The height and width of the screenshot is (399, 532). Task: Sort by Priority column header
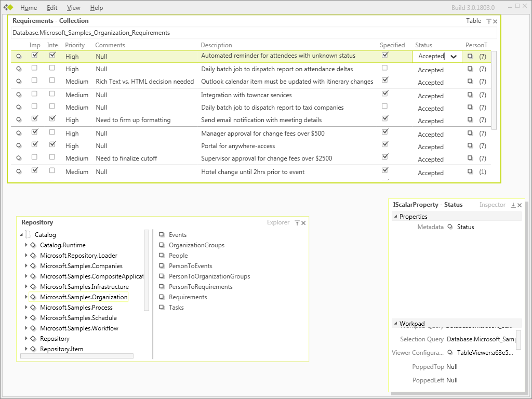click(75, 45)
